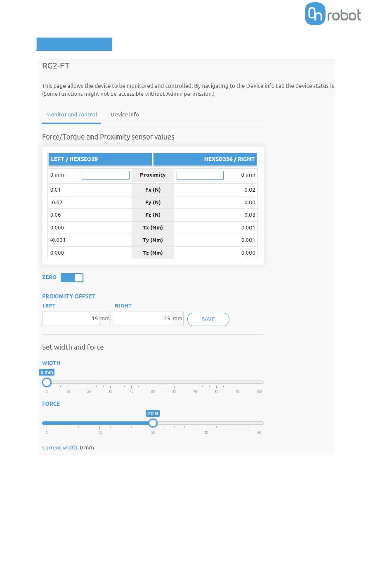Click the left Tx value 0.000
The width and height of the screenshot is (392, 565).
click(x=57, y=228)
